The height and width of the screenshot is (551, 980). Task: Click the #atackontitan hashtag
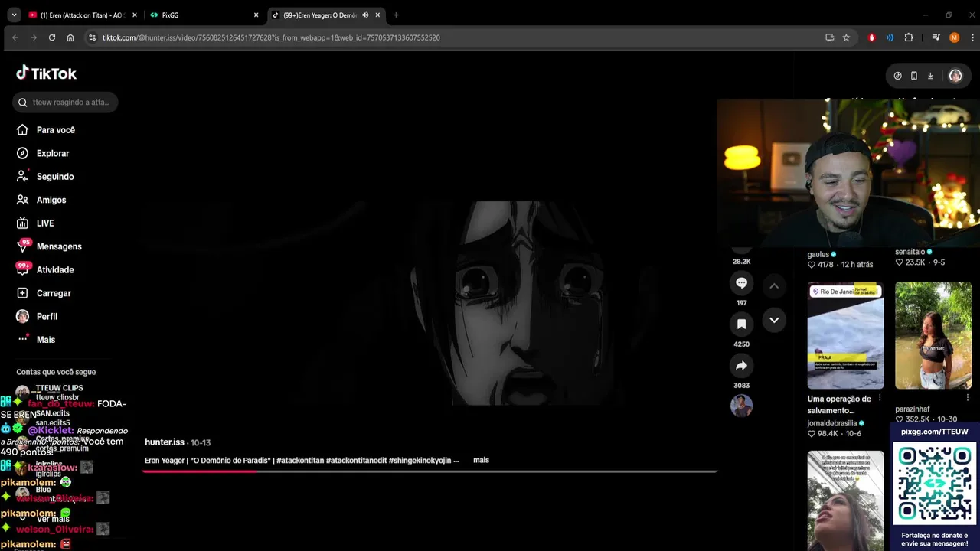[x=300, y=460]
